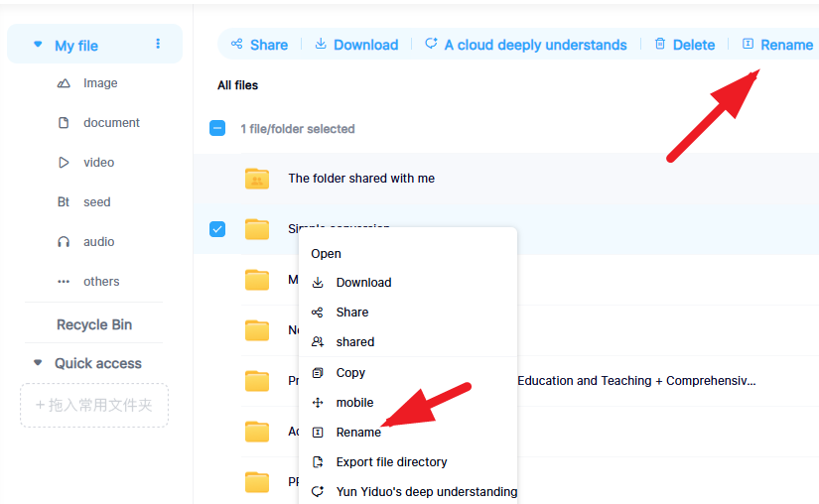Open the video category in the sidebar
This screenshot has height=504, width=819.
tap(98, 163)
